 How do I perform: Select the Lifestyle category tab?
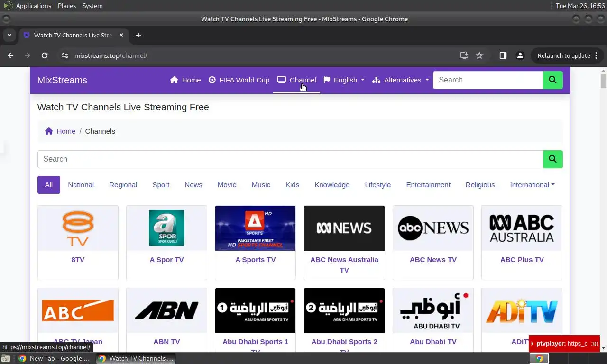378,185
